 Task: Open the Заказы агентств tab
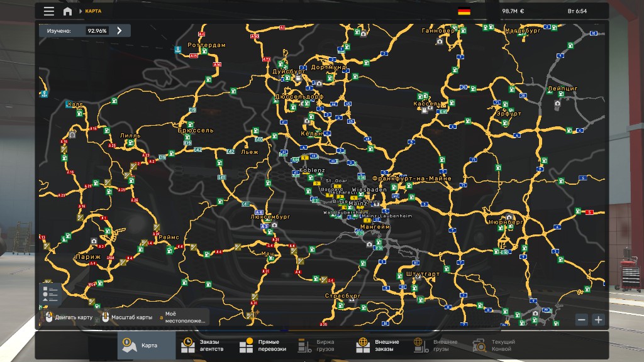[204, 346]
